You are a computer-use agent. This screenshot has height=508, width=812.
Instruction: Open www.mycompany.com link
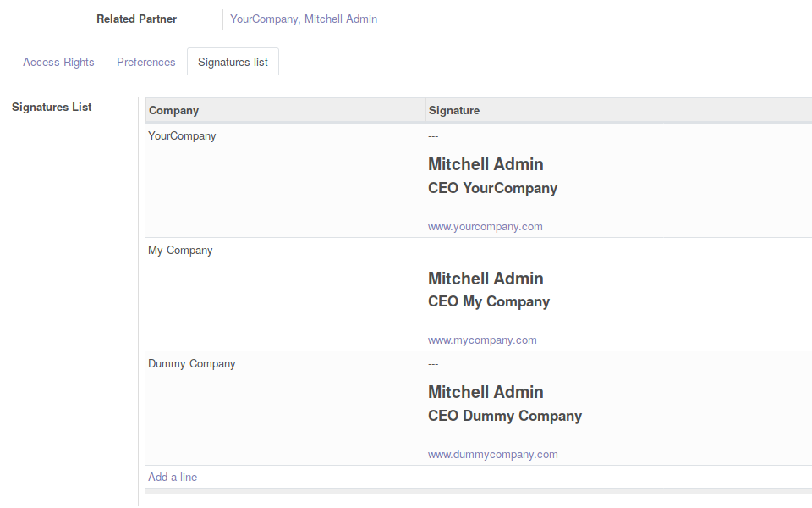click(x=482, y=340)
